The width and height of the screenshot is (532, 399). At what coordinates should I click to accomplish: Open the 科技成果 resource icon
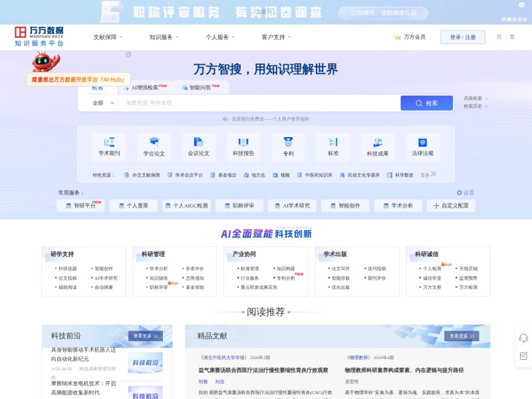[378, 146]
